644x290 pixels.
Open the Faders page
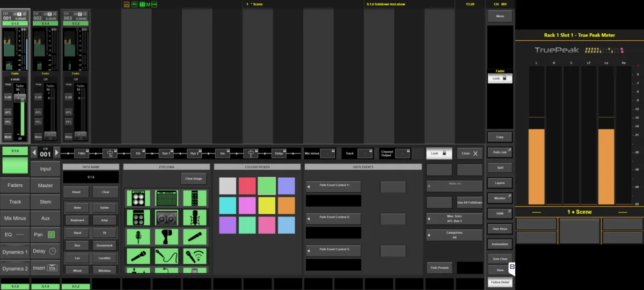pyautogui.click(x=15, y=185)
